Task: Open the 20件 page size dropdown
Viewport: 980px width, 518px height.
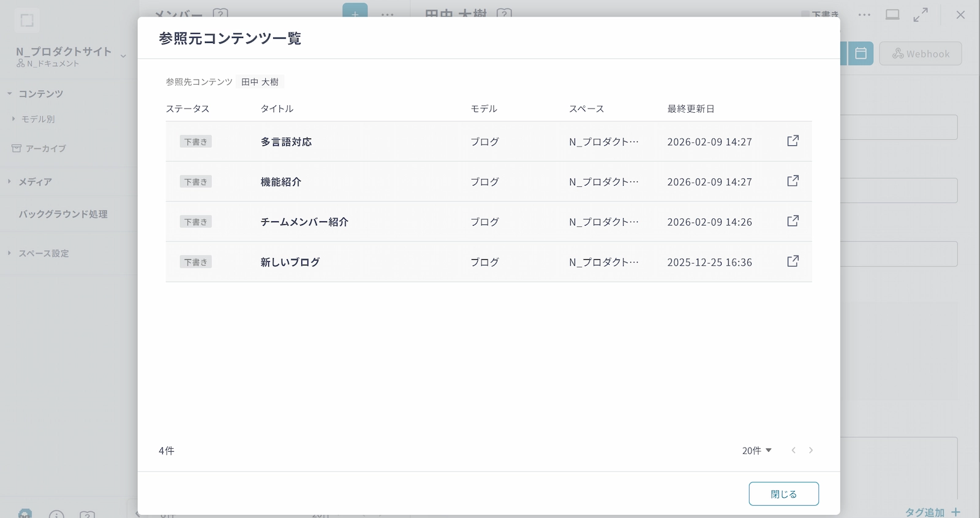Action: coord(756,451)
